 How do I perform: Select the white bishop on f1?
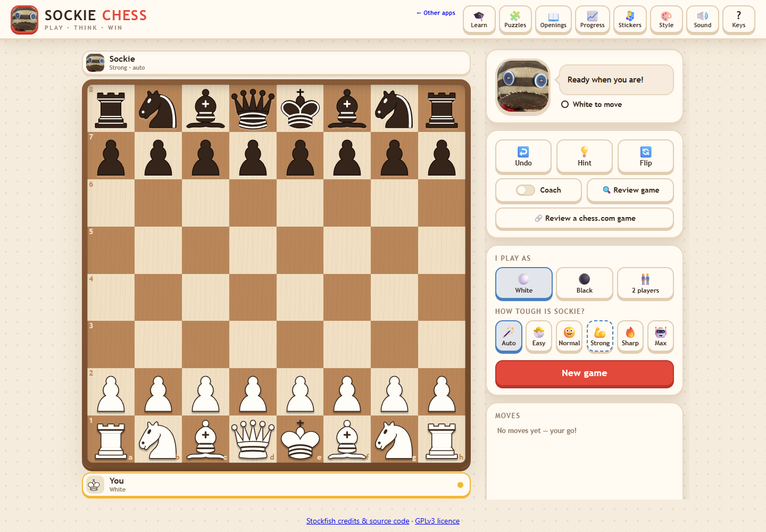[347, 440]
